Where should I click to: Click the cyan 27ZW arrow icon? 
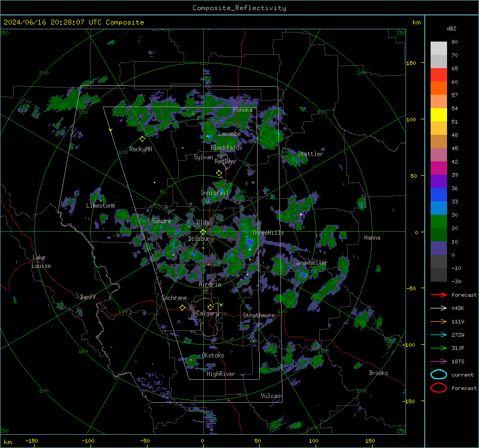[x=439, y=335]
